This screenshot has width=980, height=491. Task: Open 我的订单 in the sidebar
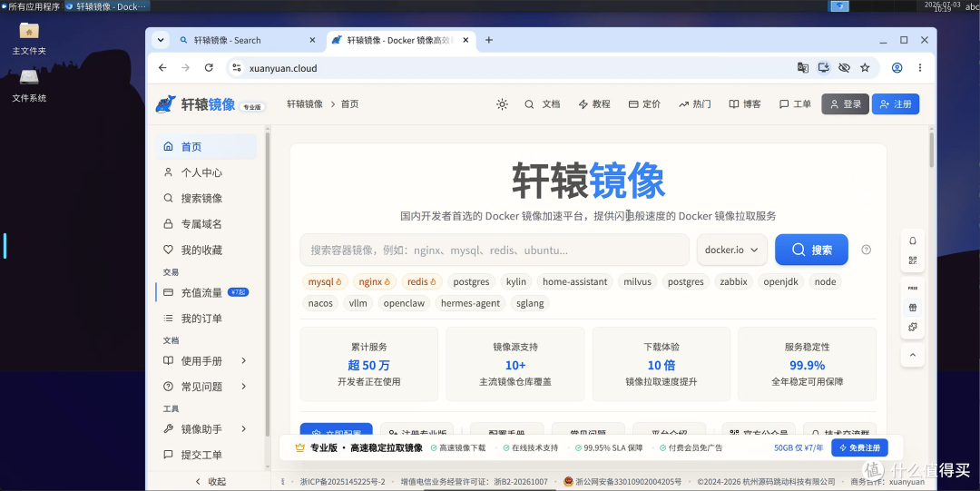click(x=206, y=319)
